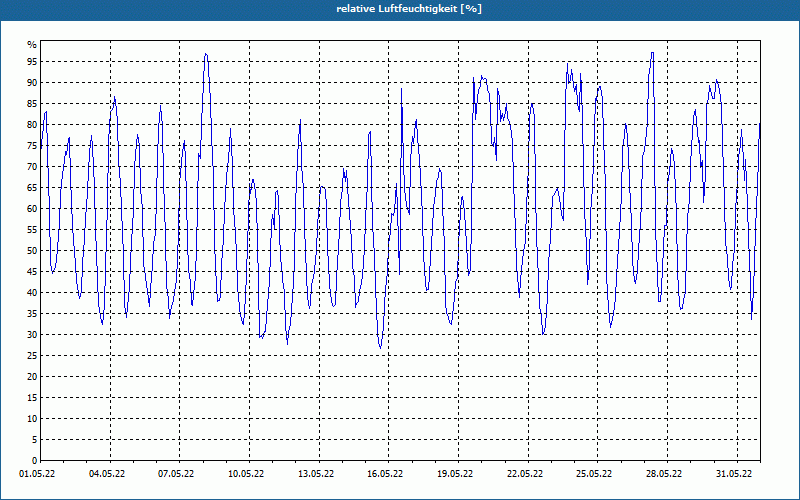The image size is (800, 500).
Task: Click the x-axis date '19.05.22'
Action: click(x=455, y=474)
